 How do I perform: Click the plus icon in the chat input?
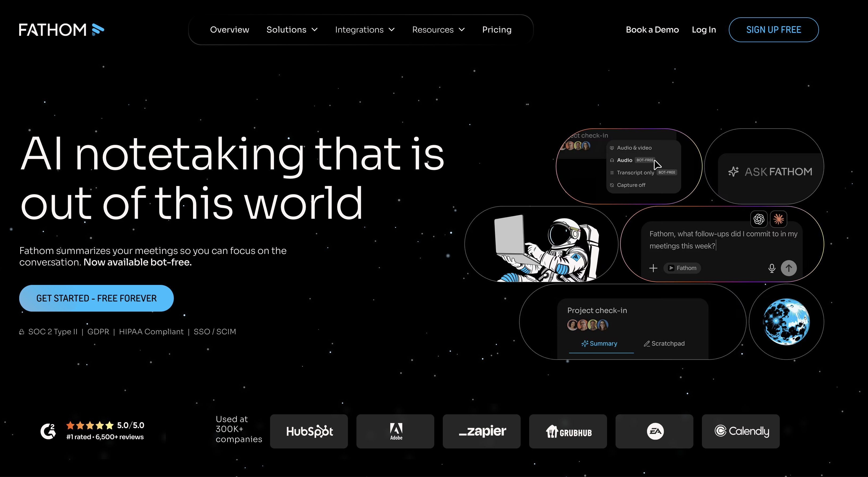coord(653,268)
